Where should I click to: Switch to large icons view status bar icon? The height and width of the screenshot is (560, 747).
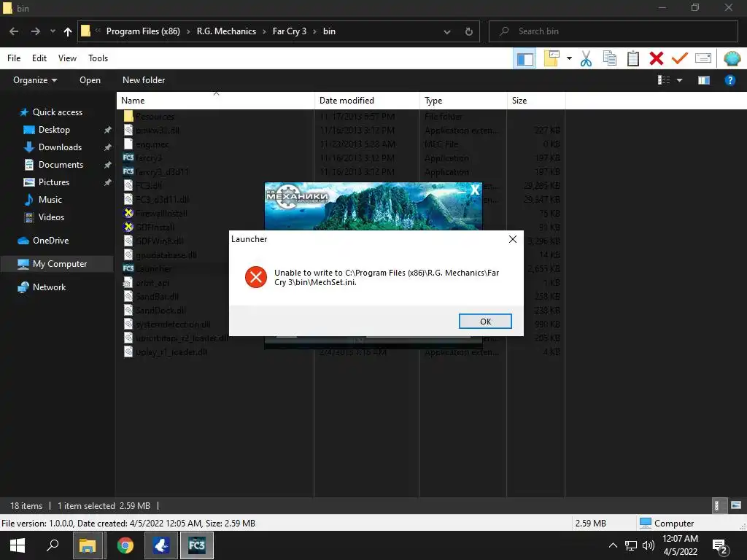pyautogui.click(x=736, y=505)
